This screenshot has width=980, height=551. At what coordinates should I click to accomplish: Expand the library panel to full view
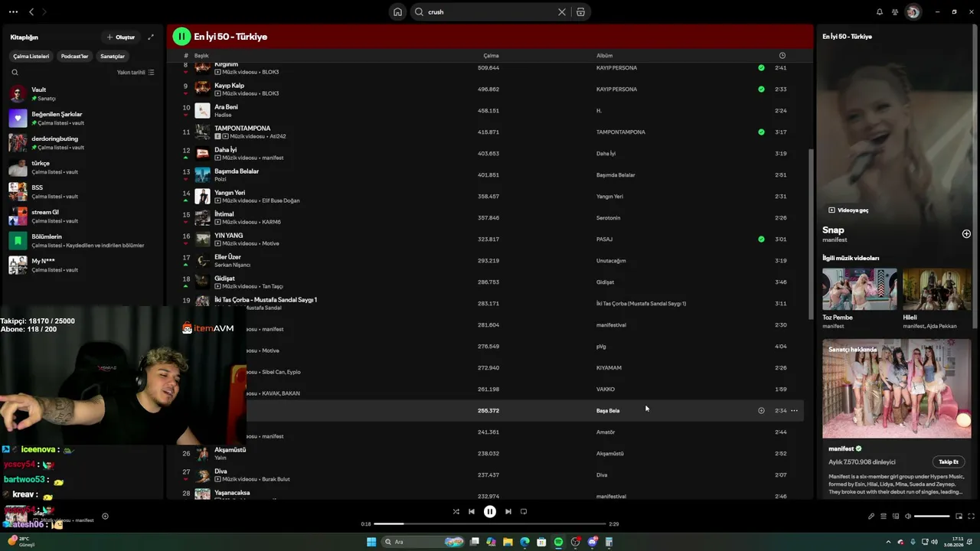[151, 37]
